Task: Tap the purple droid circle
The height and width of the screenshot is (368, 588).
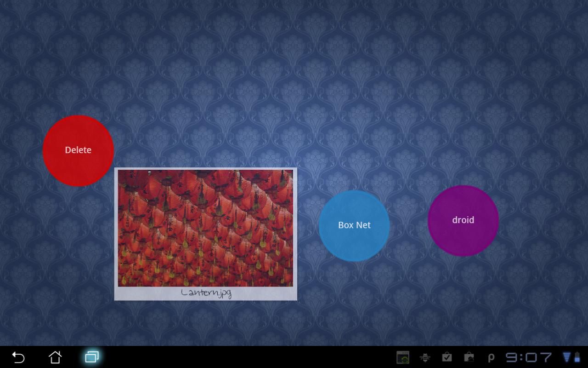Action: (464, 220)
